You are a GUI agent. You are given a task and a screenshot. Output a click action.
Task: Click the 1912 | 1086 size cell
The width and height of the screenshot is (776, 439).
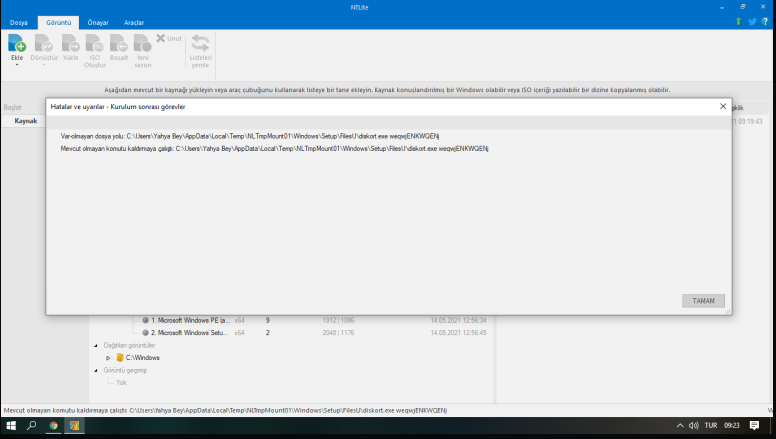(338, 320)
